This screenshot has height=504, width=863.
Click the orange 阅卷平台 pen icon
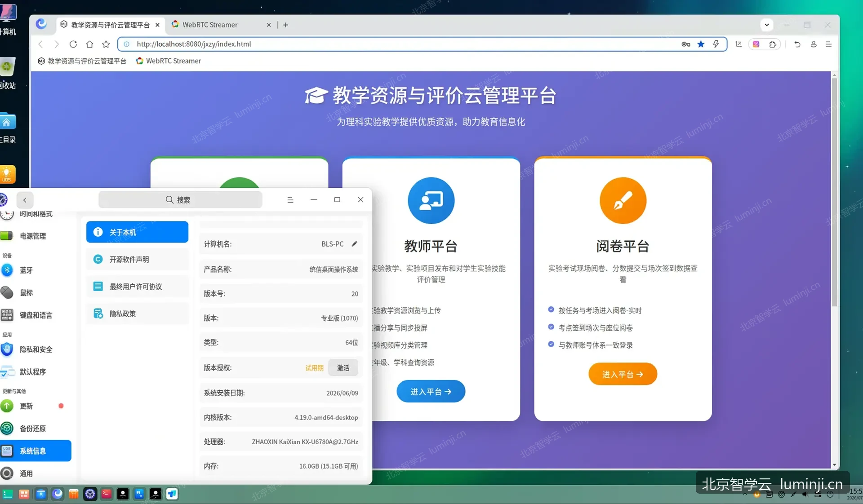[x=623, y=200]
